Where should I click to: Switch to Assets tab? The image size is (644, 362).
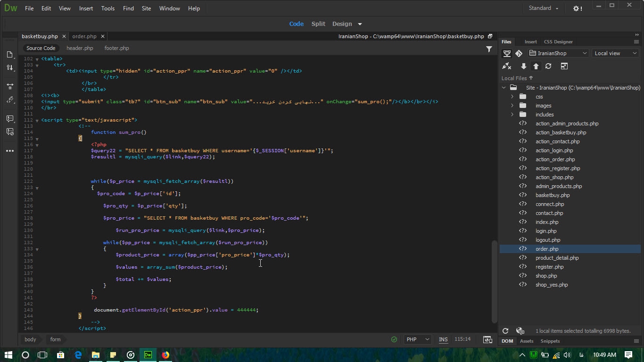527,341
